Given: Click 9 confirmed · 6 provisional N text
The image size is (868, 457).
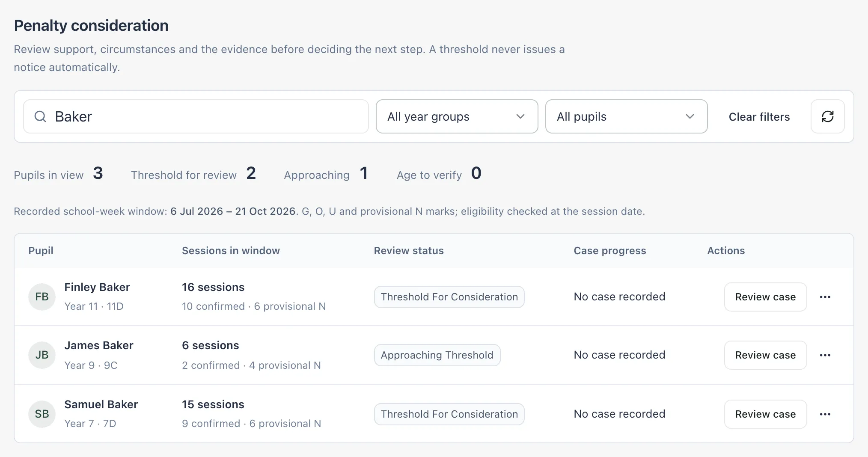Looking at the screenshot, I should [251, 424].
